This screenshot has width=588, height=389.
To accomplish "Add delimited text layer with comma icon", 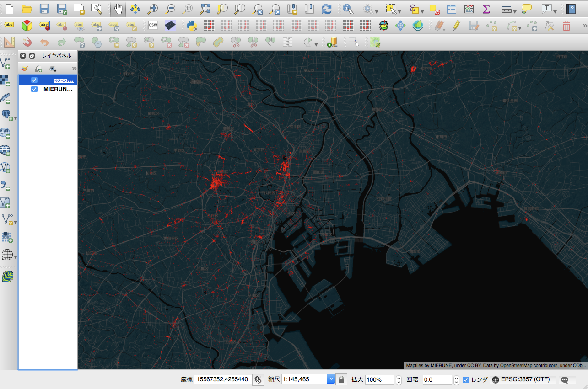I will [5, 185].
